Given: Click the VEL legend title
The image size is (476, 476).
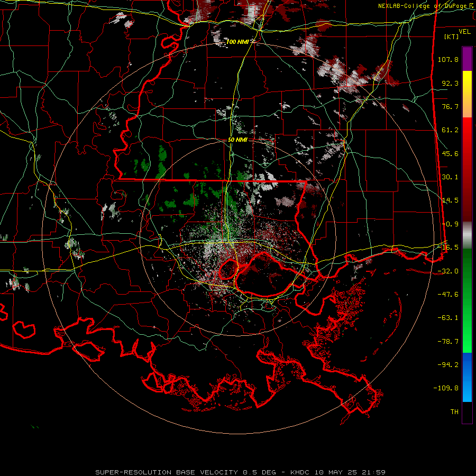Looking at the screenshot, I should [x=464, y=32].
